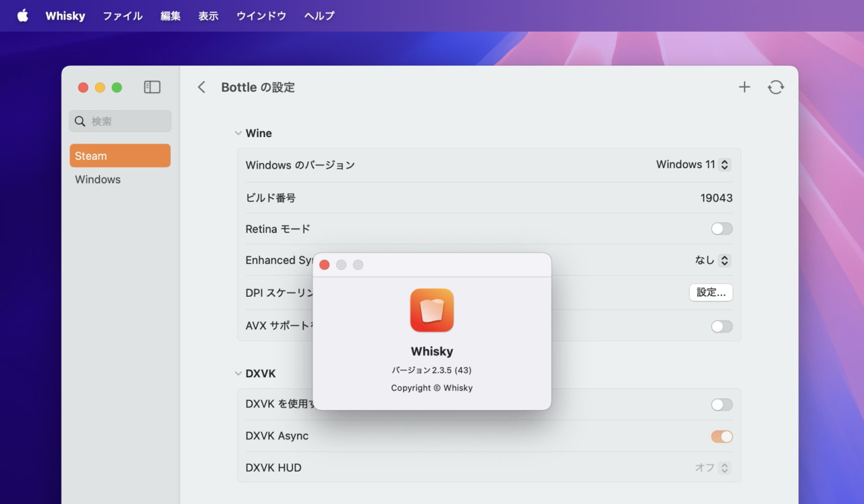The height and width of the screenshot is (504, 864).
Task: Close the About Whisky dialog
Action: [x=324, y=264]
